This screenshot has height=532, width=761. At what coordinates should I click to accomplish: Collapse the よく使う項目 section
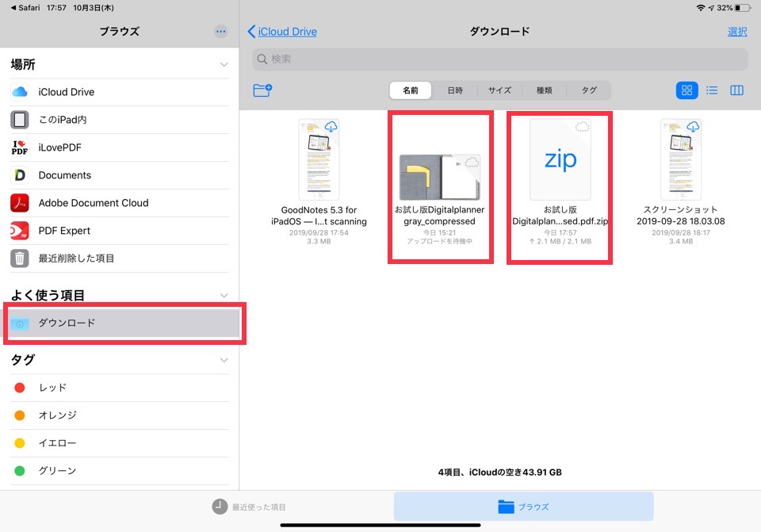coord(224,295)
